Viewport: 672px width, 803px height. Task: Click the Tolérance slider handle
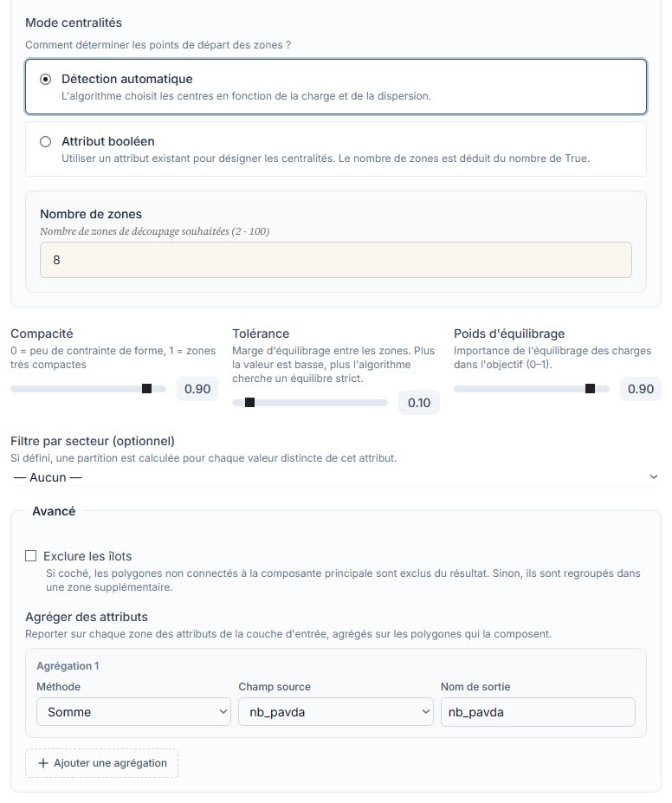tap(249, 403)
